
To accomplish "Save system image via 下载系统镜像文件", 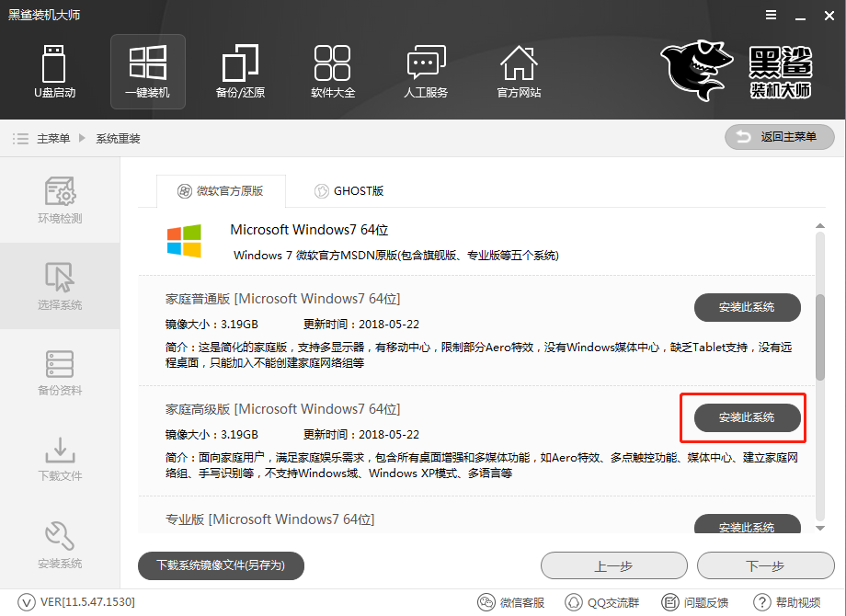I will [221, 565].
